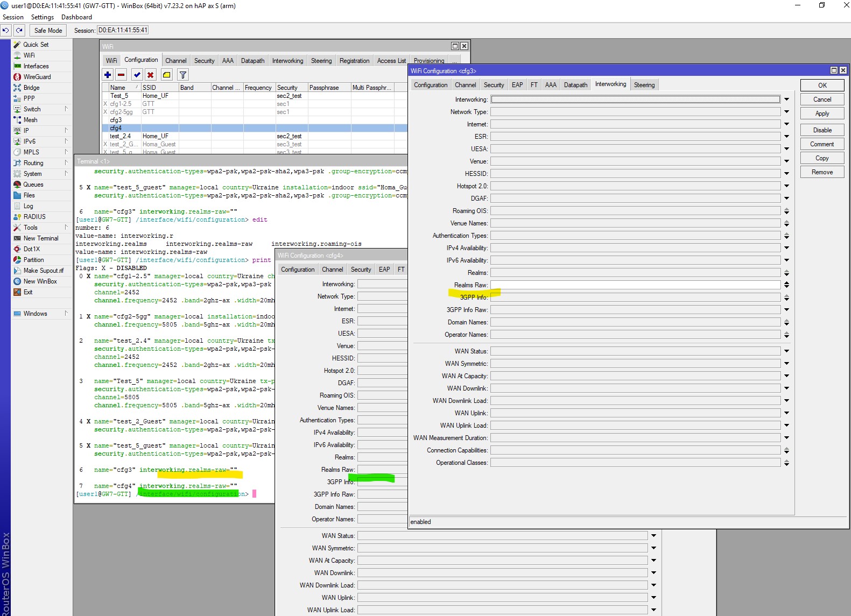
Task: Add new WiFi configuration with plus icon
Action: pos(108,75)
